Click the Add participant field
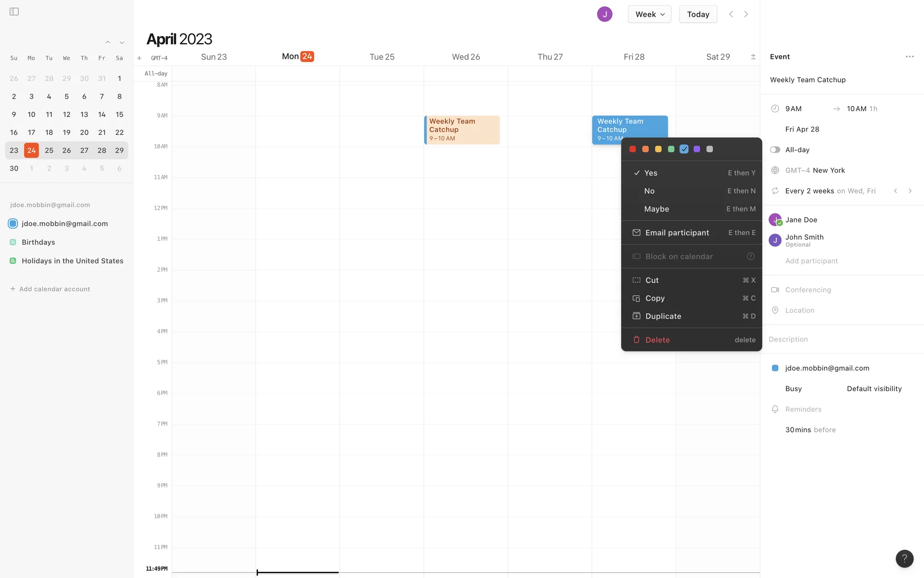The image size is (924, 578). 811,261
